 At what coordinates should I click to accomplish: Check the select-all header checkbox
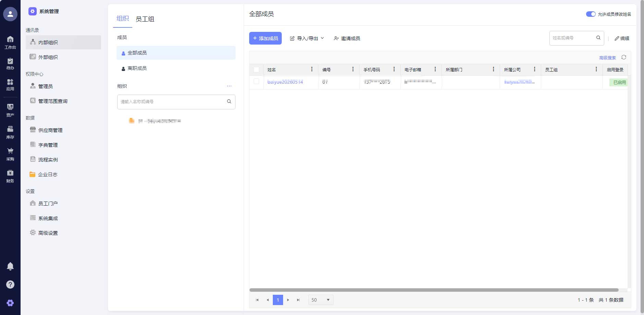click(256, 70)
